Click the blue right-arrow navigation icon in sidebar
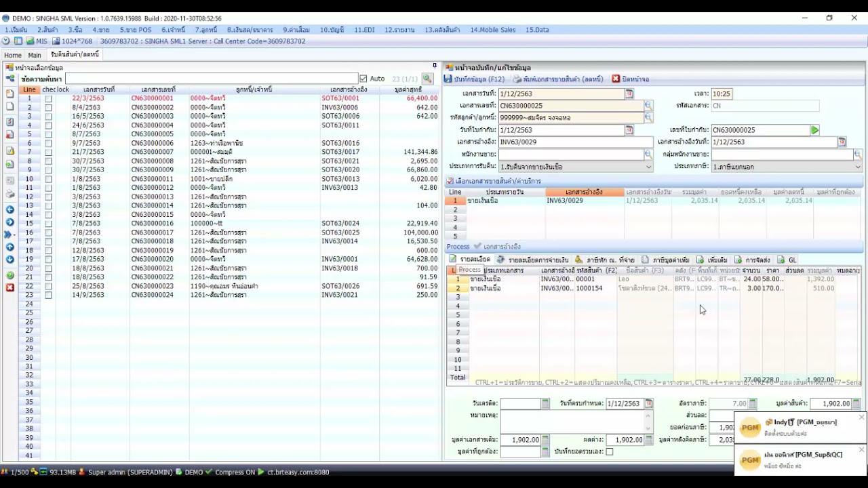The width and height of the screenshot is (868, 488). [x=9, y=222]
